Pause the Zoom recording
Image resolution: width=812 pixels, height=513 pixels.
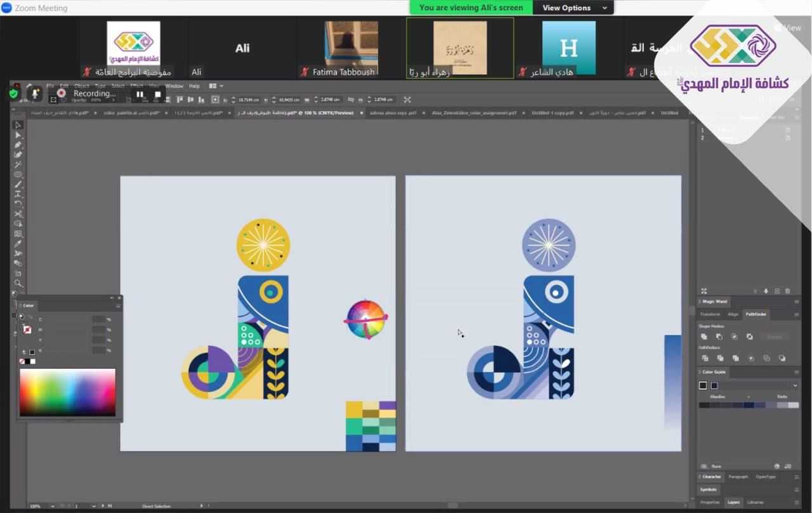tap(140, 94)
